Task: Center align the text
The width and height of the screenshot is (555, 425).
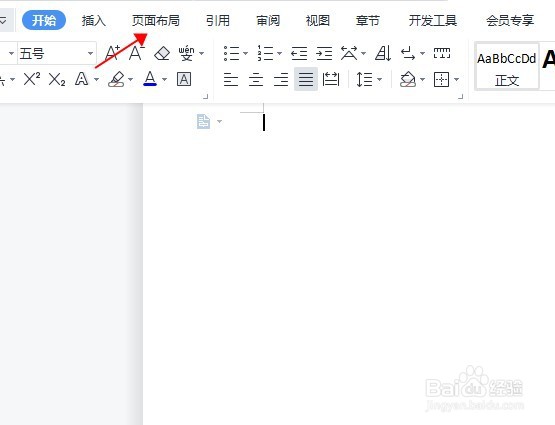Action: [256, 79]
